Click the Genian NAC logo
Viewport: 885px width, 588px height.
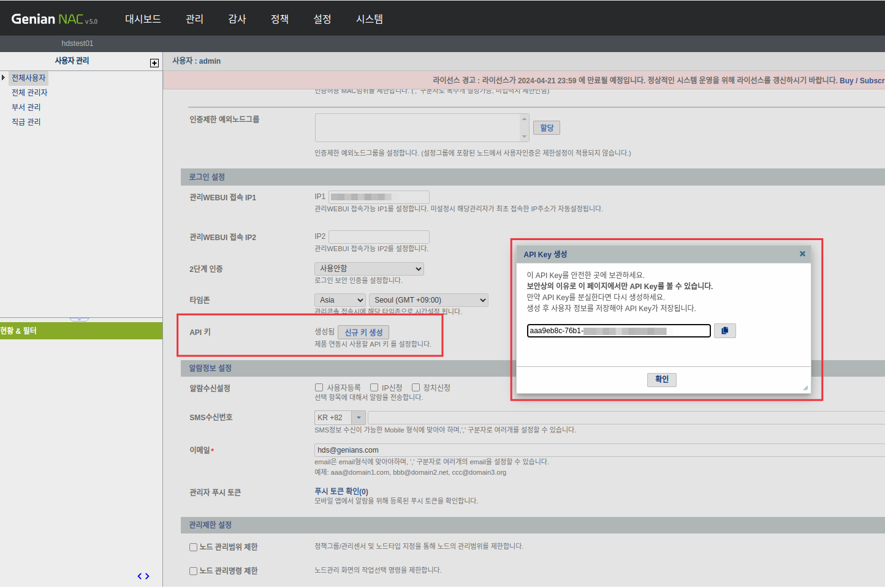[54, 18]
